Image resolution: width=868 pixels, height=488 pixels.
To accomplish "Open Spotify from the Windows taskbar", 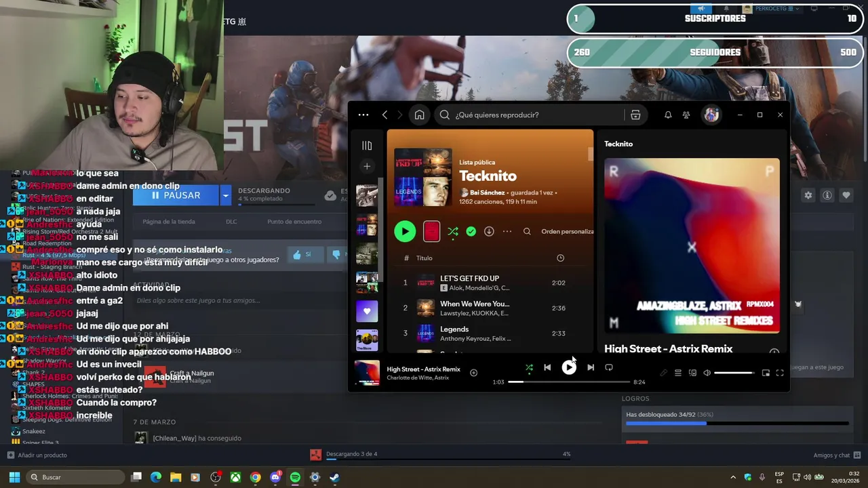I will tap(295, 477).
